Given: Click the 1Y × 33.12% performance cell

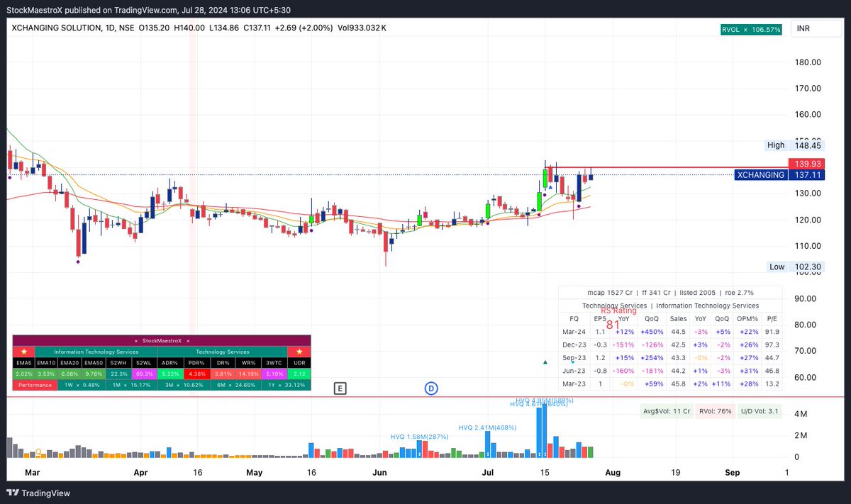Looking at the screenshot, I should tap(287, 384).
